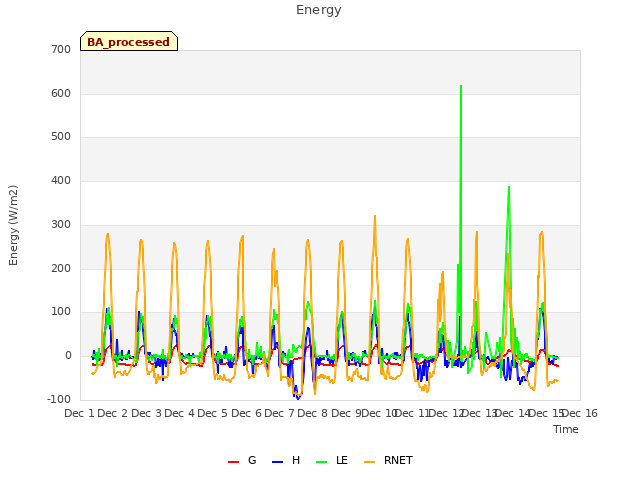Viewport: 640px width, 480px height.
Task: Click the 0 y-axis label
Action: pyautogui.click(x=68, y=356)
